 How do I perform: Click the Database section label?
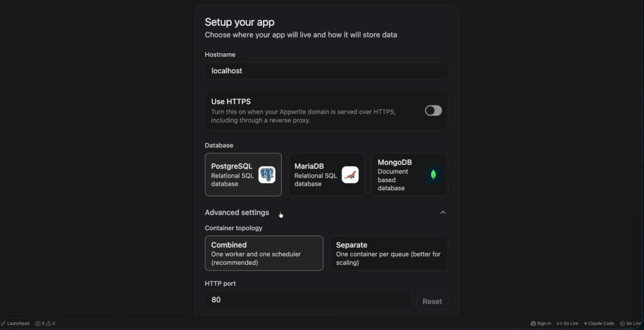point(219,145)
